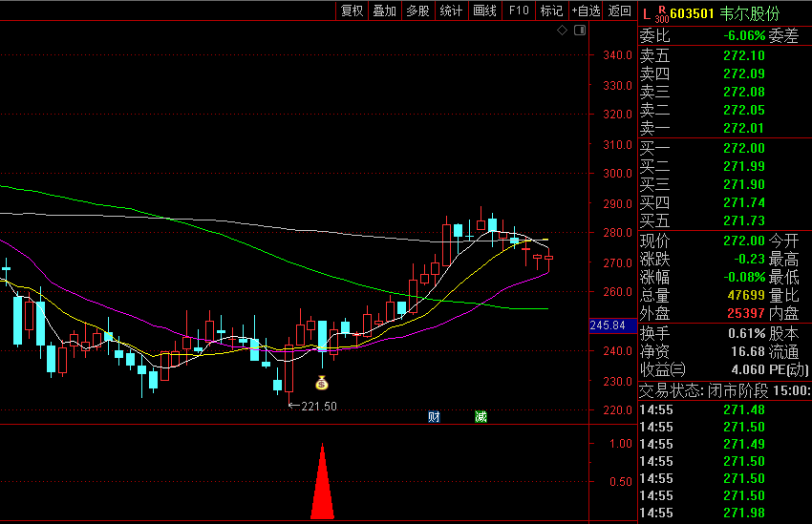Click 净资 value 16.68
Image resolution: width=812 pixels, height=524 pixels.
coord(748,351)
